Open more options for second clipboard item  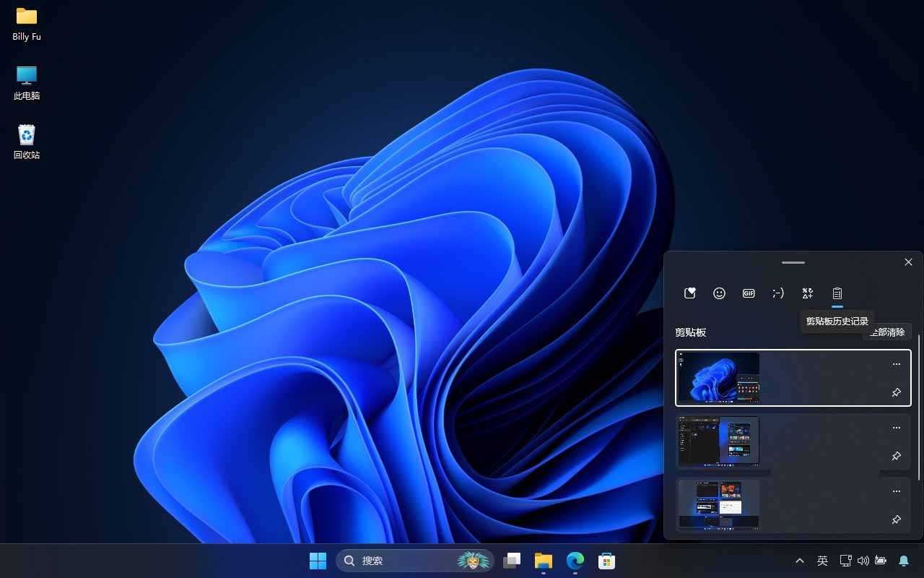click(x=896, y=428)
